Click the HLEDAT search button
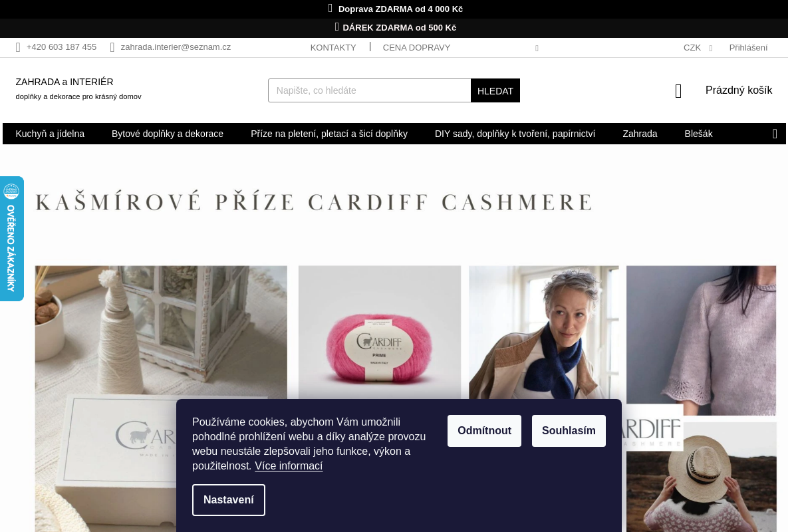This screenshot has height=532, width=798. pos(495,90)
